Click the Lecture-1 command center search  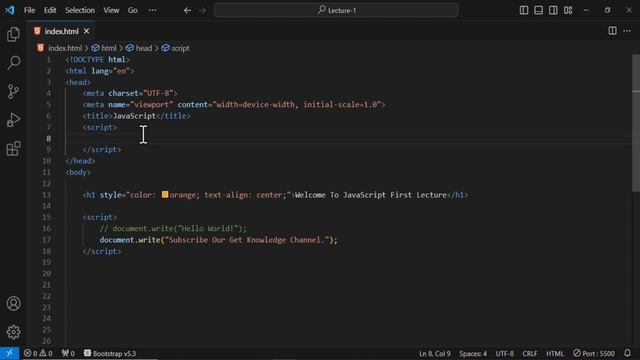coord(336,10)
